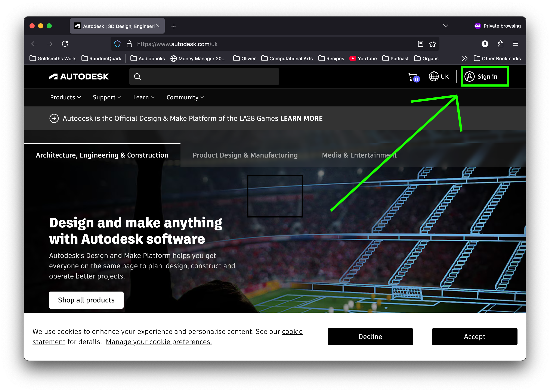
Task: Open the YouTube bookmark
Action: point(363,58)
